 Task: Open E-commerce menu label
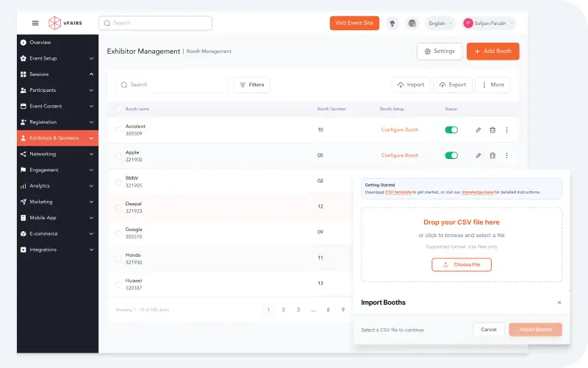click(x=43, y=233)
